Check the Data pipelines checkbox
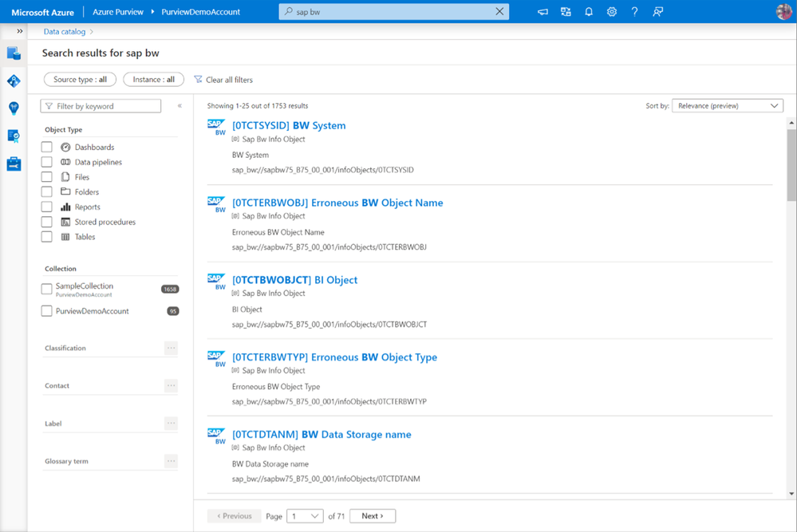 coord(47,162)
